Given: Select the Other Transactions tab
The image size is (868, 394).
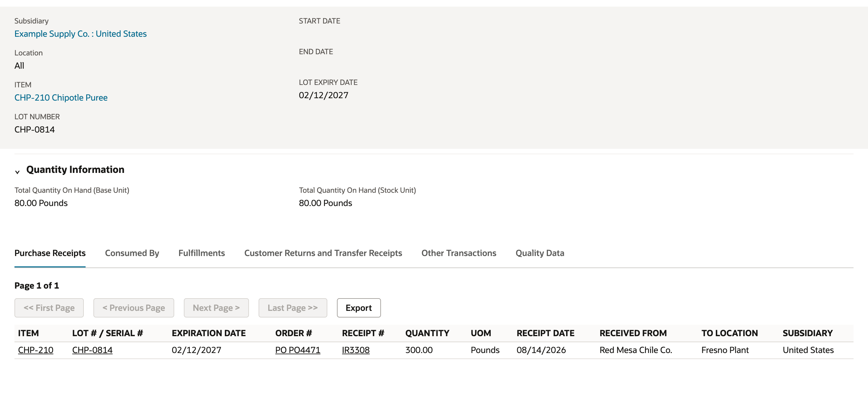Looking at the screenshot, I should coord(459,253).
